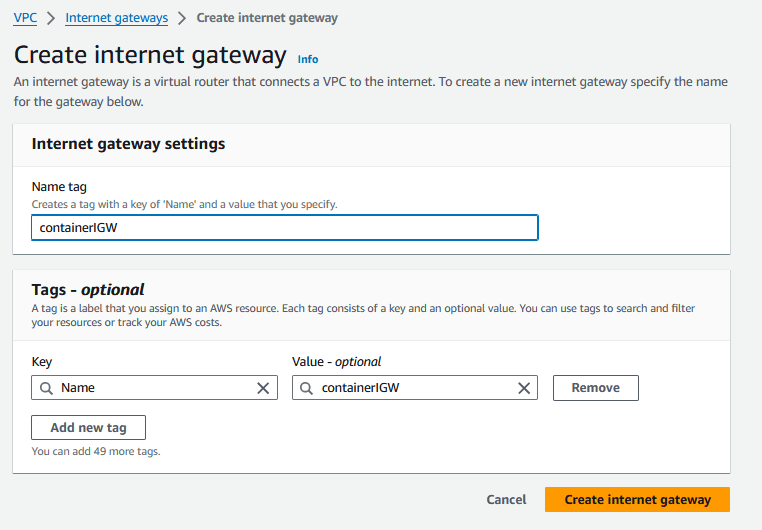The image size is (762, 530).
Task: Add new tag to the gateway
Action: click(x=88, y=427)
